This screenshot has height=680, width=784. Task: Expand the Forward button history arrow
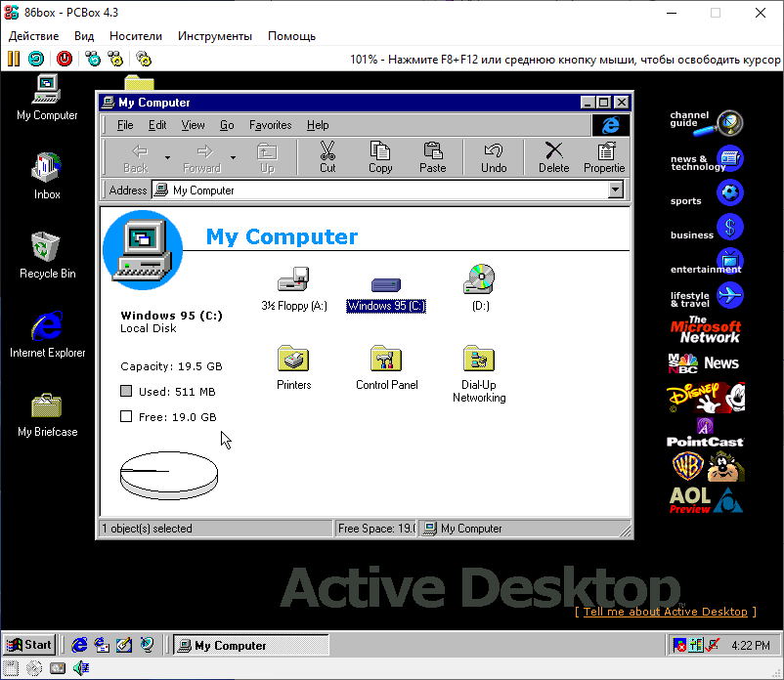pos(233,157)
